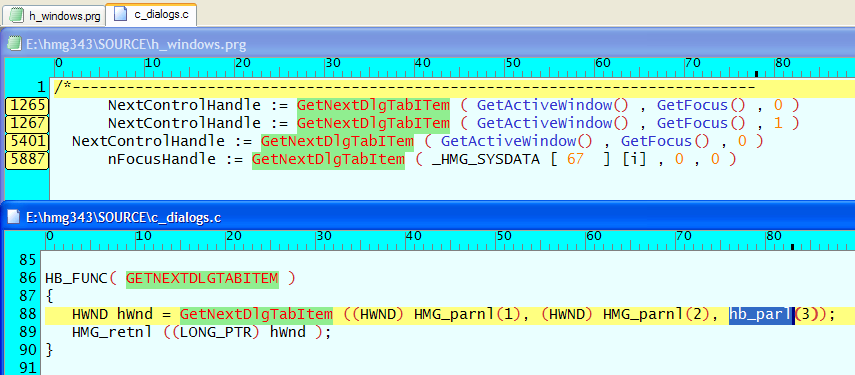Click the column marker on upper ruler
Image resolution: width=855 pixels, height=375 pixels.
[x=756, y=74]
